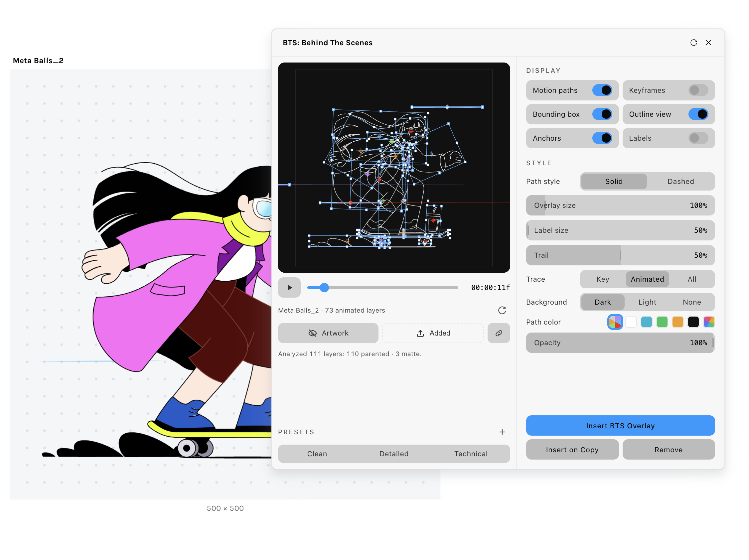749x560 pixels.
Task: Select the orange path color swatch
Action: tap(677, 322)
